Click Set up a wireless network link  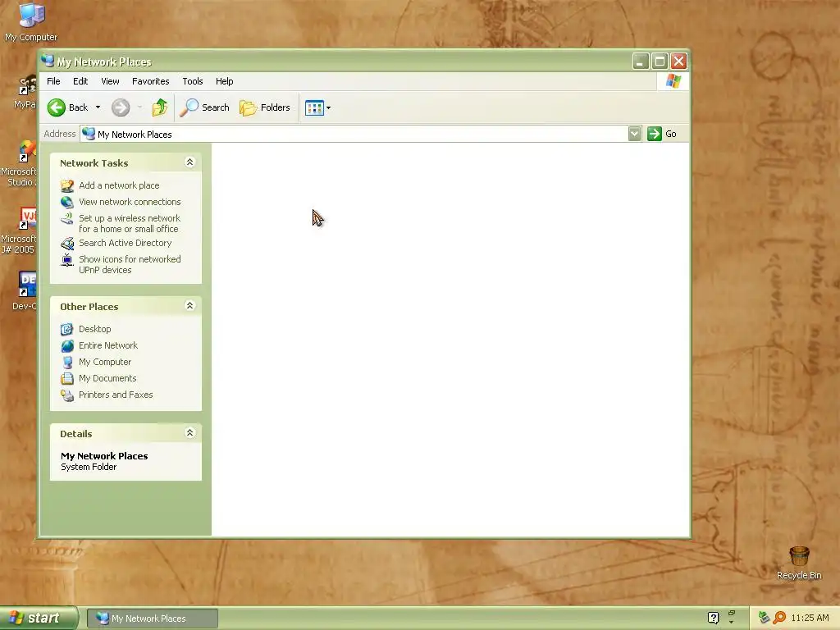pyautogui.click(x=129, y=223)
